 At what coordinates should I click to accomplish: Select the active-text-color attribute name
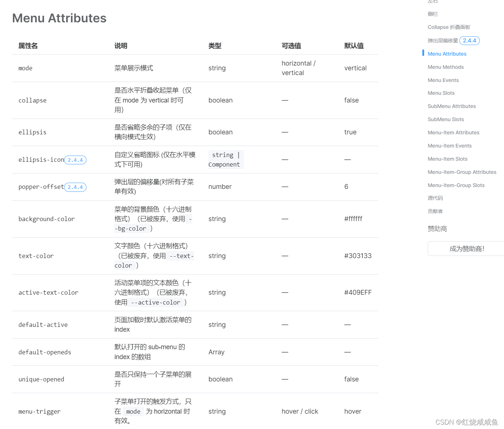click(x=48, y=292)
